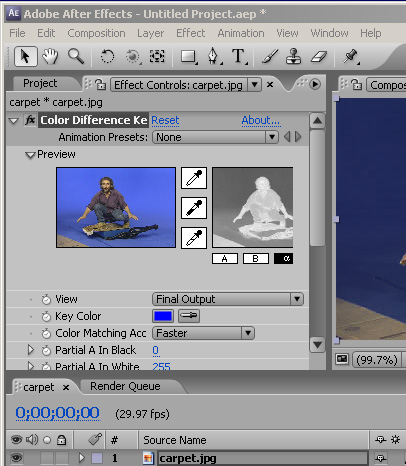Image resolution: width=406 pixels, height=466 pixels.
Task: Click the Reset link for the effect
Action: point(165,120)
